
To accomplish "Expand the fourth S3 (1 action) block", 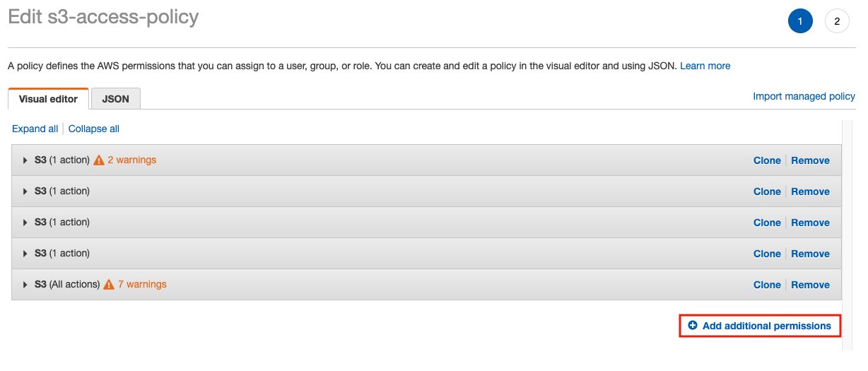I will coord(25,254).
